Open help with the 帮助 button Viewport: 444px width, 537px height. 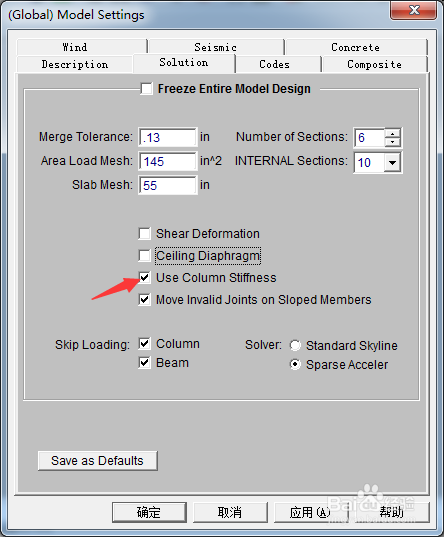392,512
